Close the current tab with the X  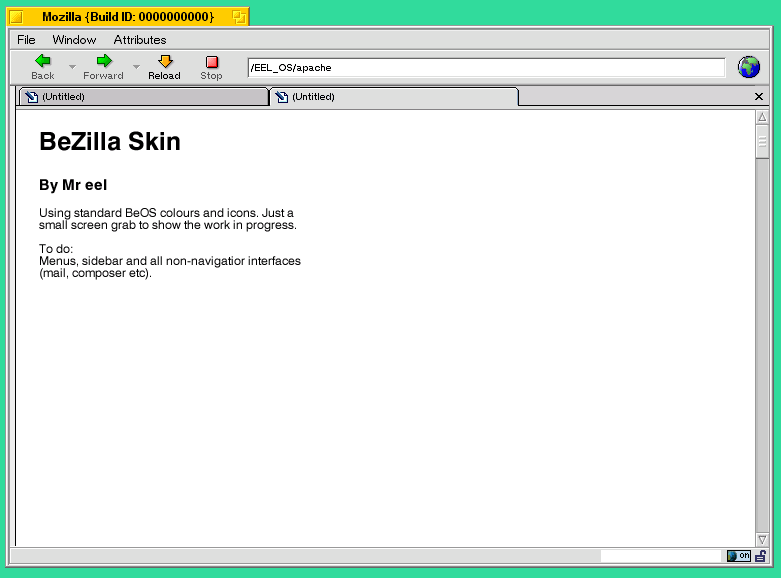[x=759, y=97]
